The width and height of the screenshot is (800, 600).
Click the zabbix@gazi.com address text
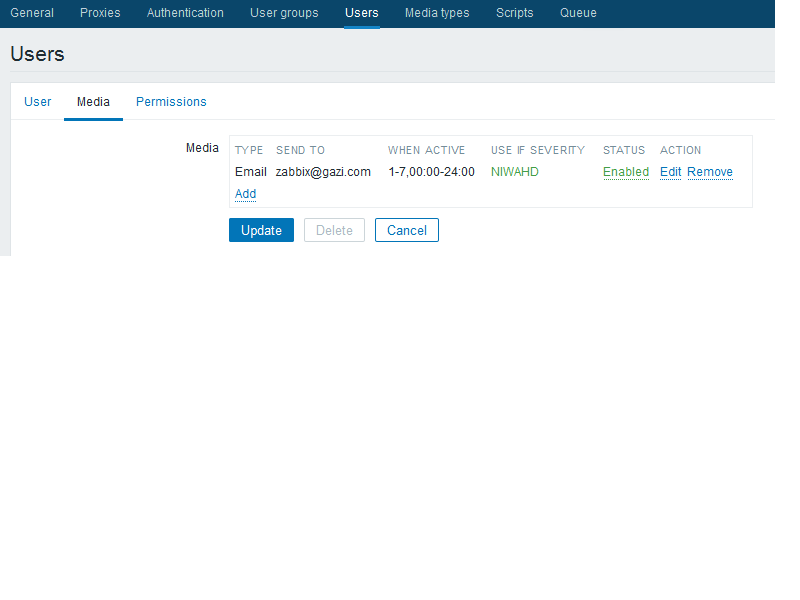[323, 172]
